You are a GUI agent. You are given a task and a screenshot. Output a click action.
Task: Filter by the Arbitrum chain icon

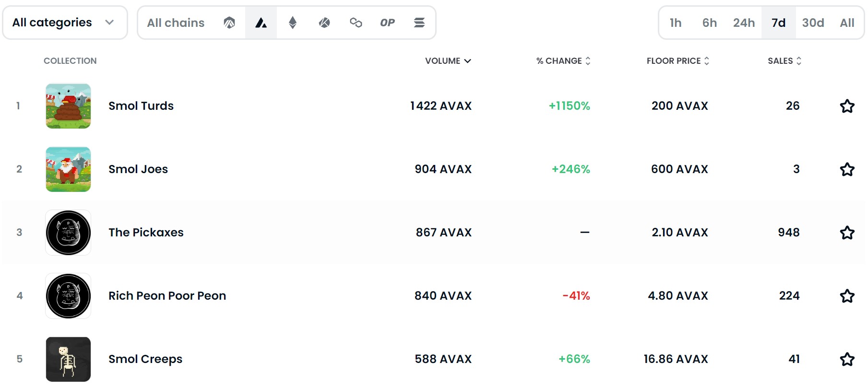229,23
